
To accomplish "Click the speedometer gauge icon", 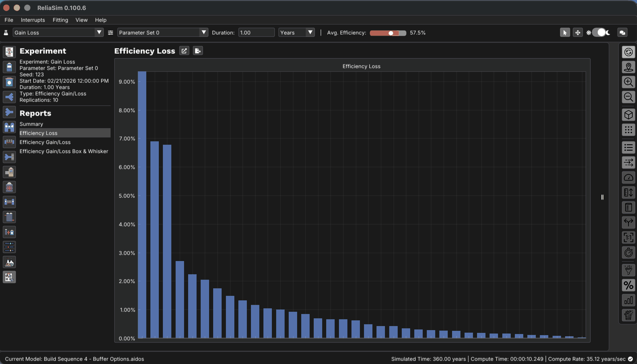I will pos(629,177).
